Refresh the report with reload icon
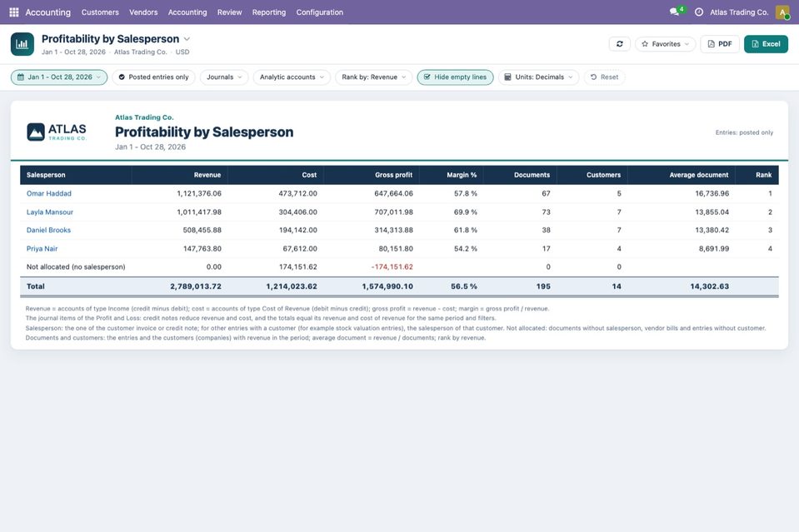 (x=620, y=44)
